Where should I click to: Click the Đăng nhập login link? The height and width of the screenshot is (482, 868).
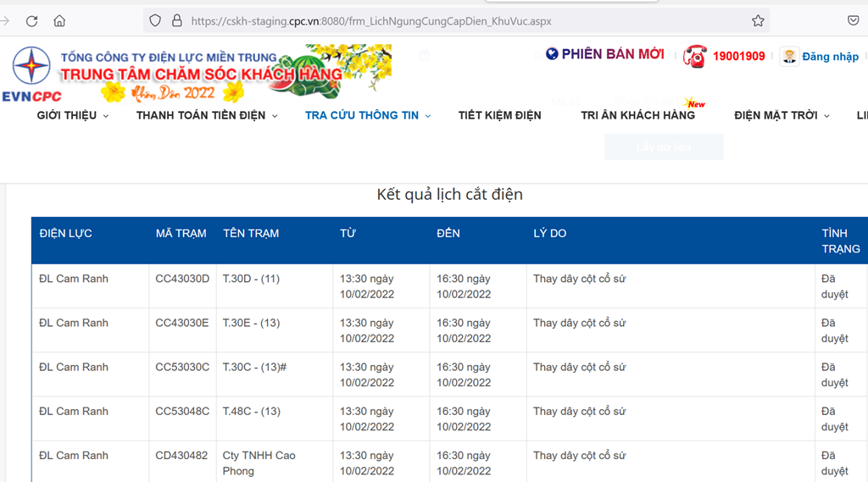point(830,57)
